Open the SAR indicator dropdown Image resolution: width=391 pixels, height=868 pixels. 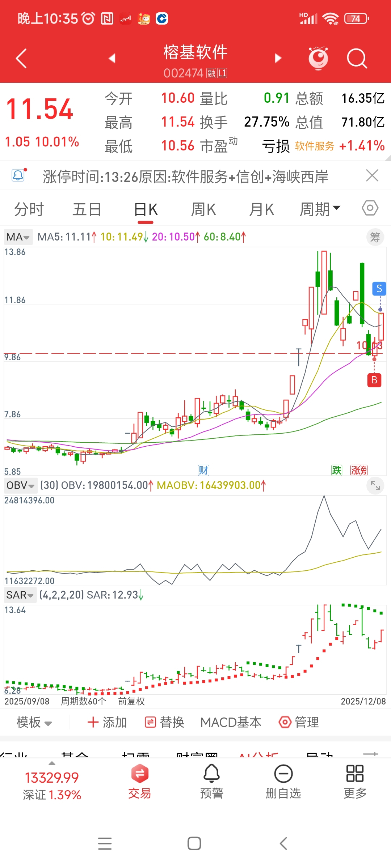pyautogui.click(x=20, y=595)
